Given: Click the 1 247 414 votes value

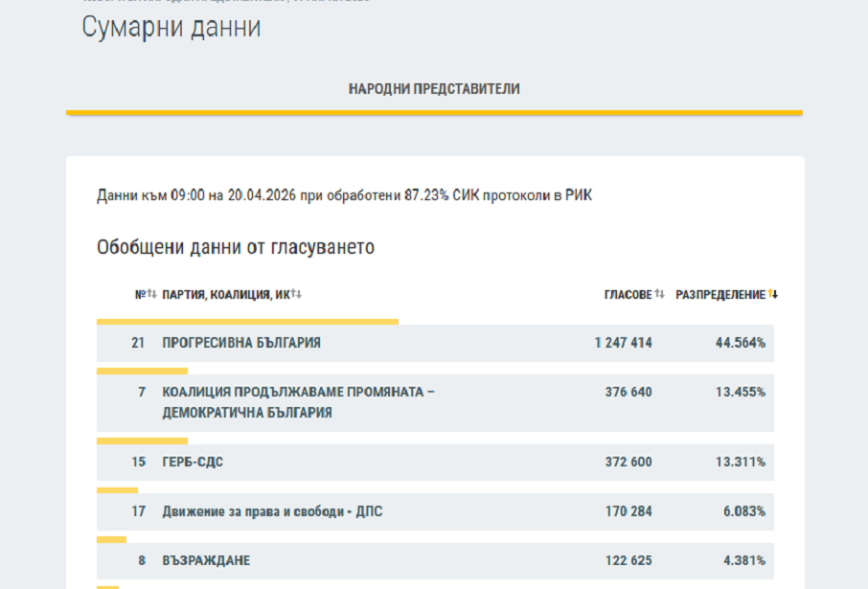Looking at the screenshot, I should click(623, 343).
